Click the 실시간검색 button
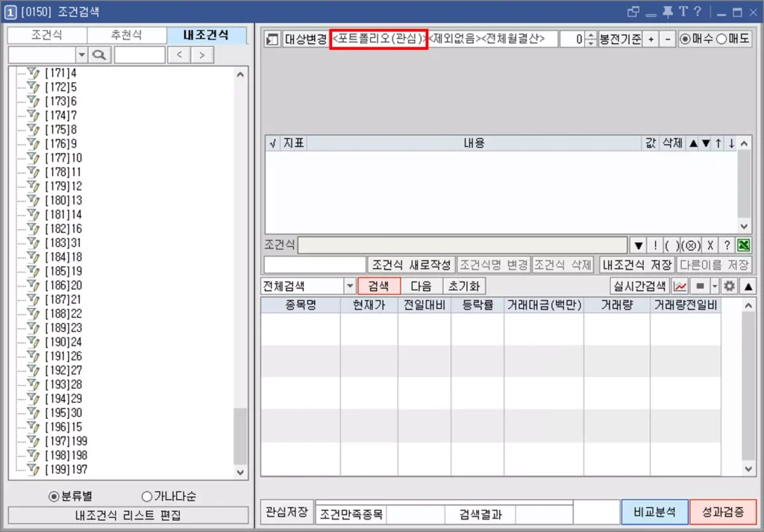Screen dimensions: 764x532 click(x=639, y=287)
